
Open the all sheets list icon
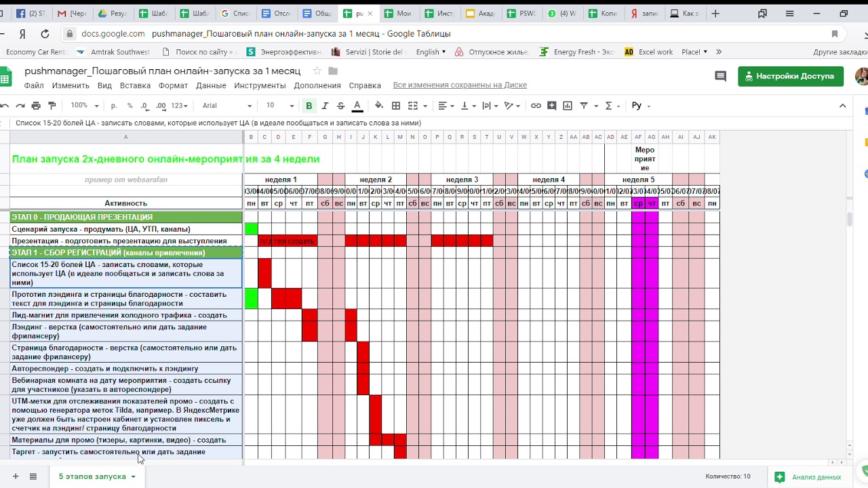[33, 476]
